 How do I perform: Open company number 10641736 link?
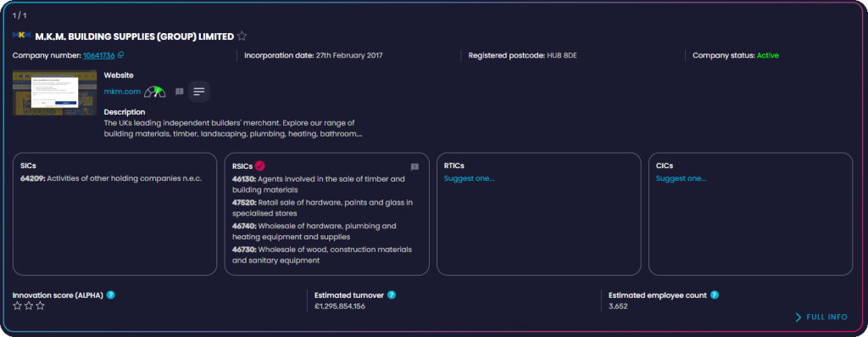(99, 55)
